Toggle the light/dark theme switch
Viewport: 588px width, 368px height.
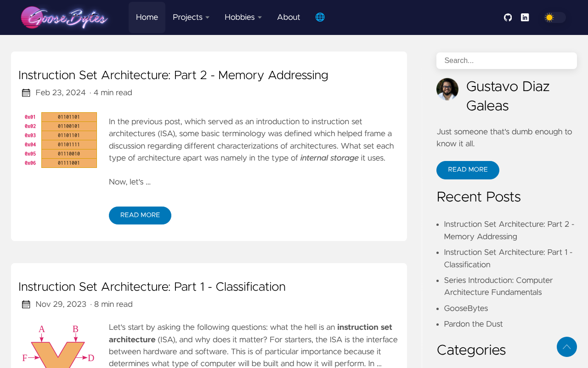[554, 17]
